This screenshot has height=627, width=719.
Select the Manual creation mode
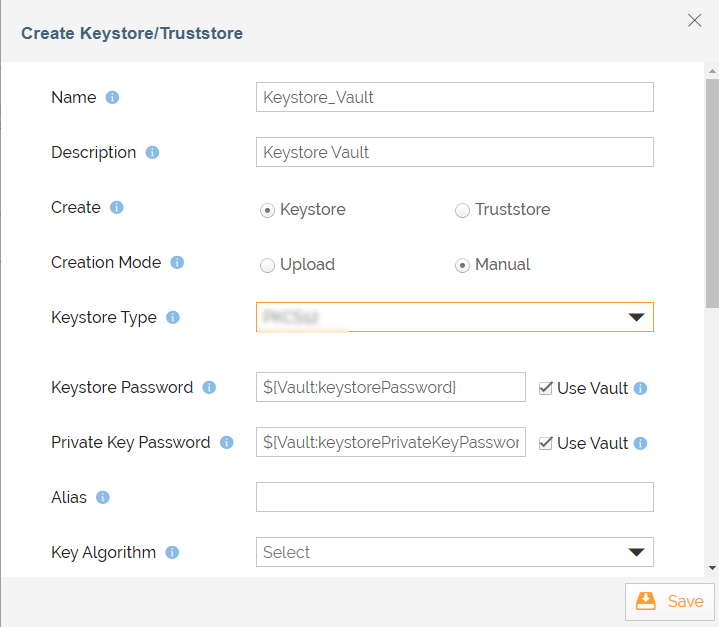pyautogui.click(x=462, y=265)
